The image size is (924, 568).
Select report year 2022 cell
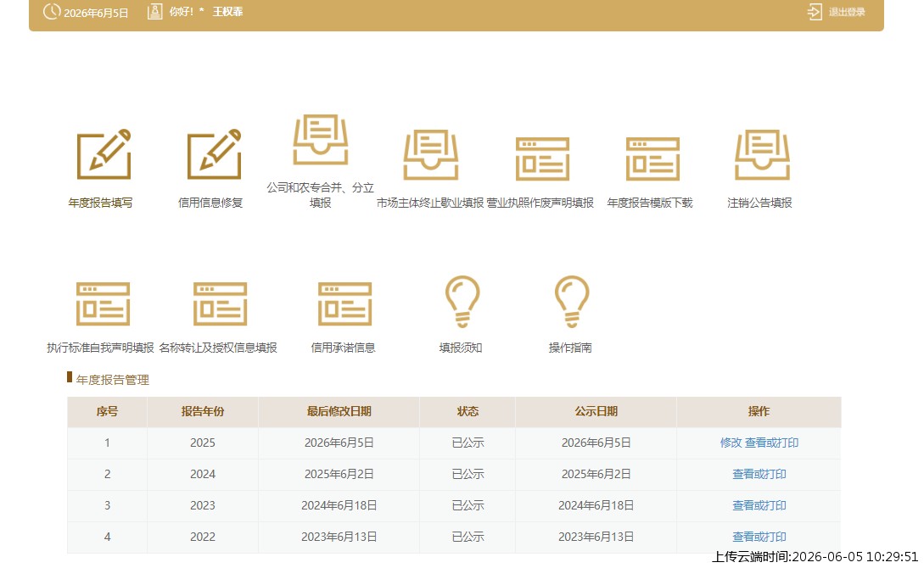[203, 537]
